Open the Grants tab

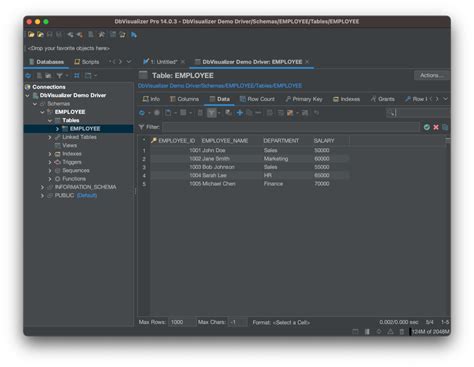pos(383,99)
